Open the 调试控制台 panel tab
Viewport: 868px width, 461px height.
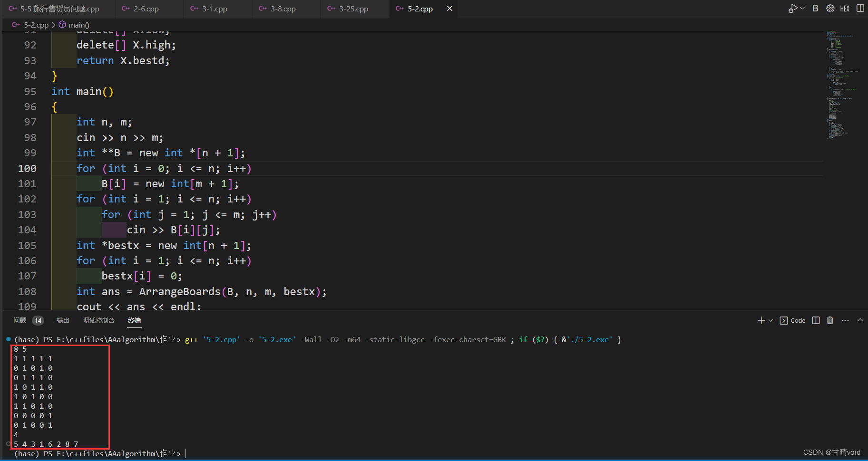99,320
